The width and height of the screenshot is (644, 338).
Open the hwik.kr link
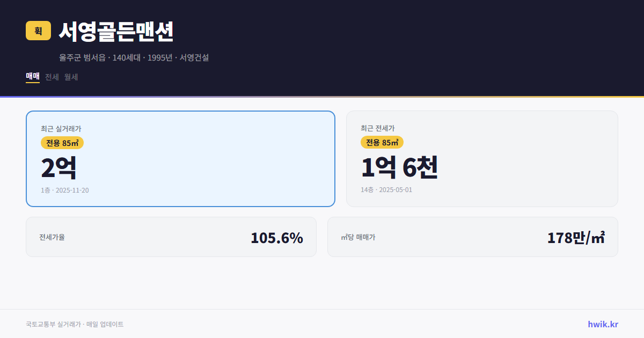(x=602, y=324)
